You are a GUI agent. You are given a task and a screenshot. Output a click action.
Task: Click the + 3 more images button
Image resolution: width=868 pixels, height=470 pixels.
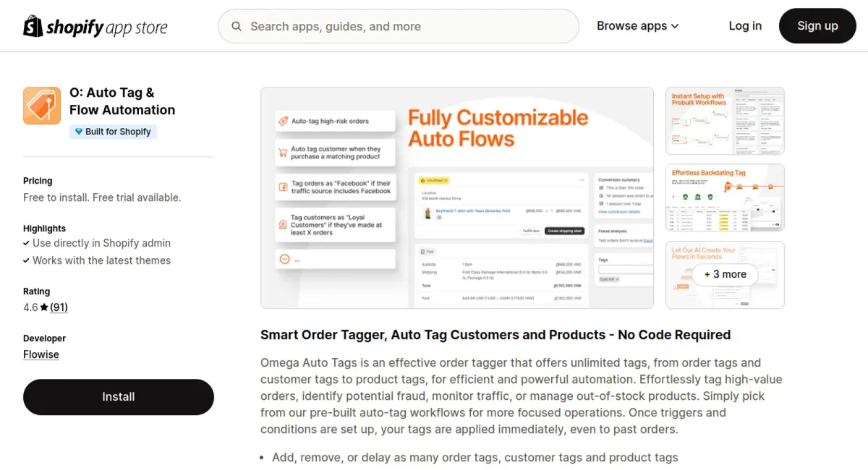pyautogui.click(x=725, y=275)
